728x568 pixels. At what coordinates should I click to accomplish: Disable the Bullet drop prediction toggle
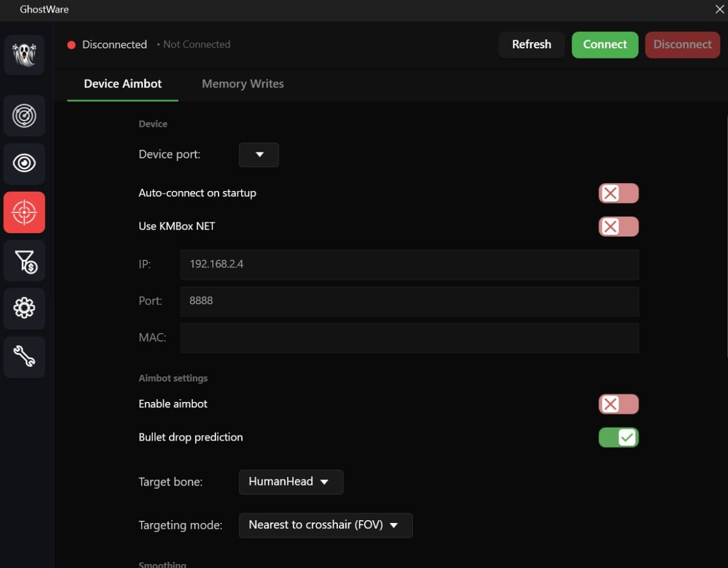pos(618,437)
